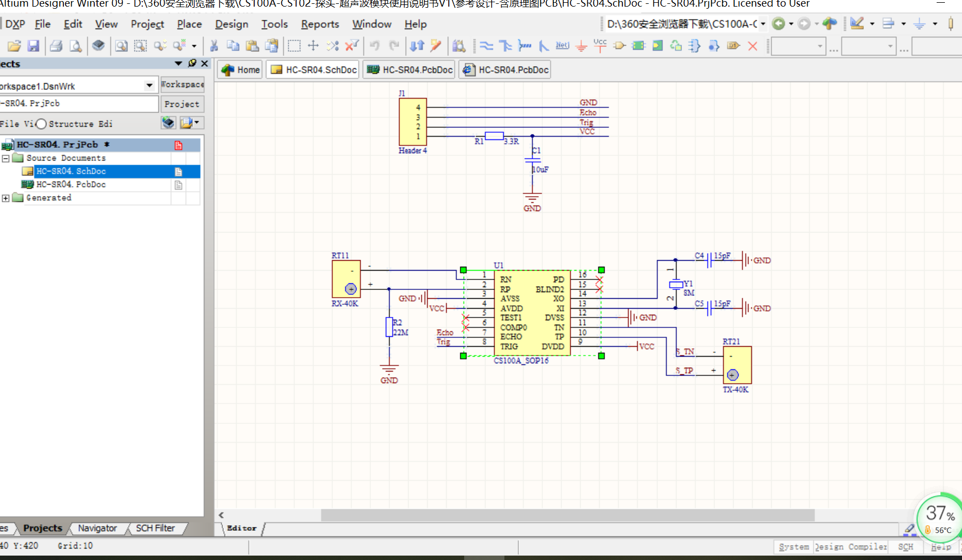Open the Place menu

pos(189,24)
